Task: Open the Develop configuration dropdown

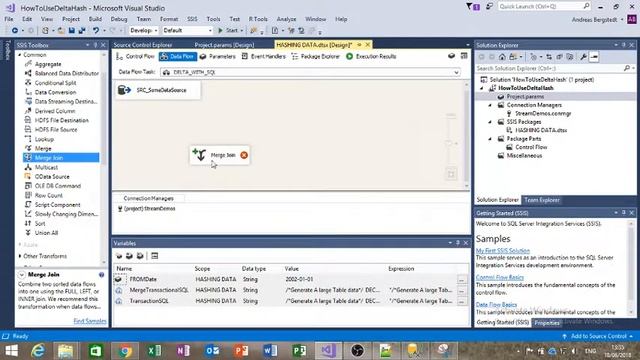Action: point(144,30)
